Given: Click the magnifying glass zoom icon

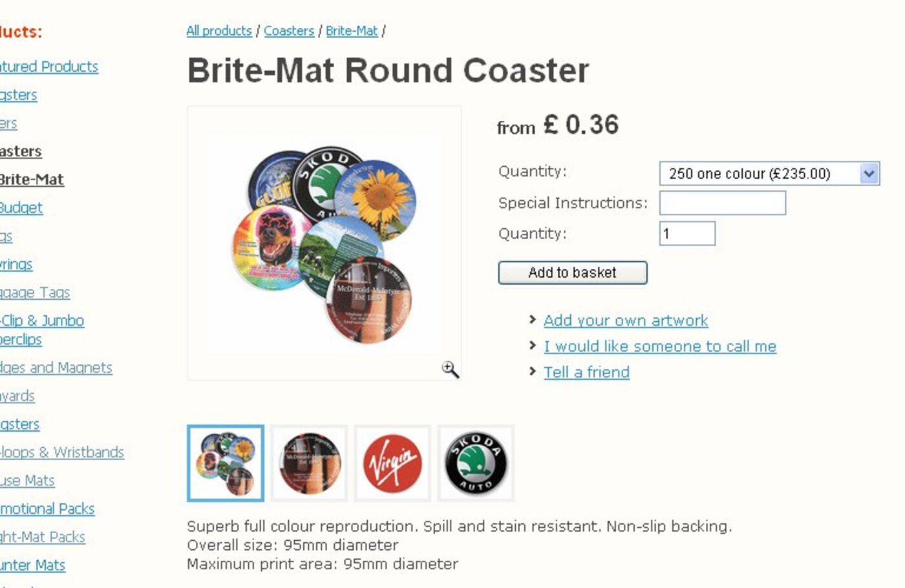Looking at the screenshot, I should pos(450,369).
